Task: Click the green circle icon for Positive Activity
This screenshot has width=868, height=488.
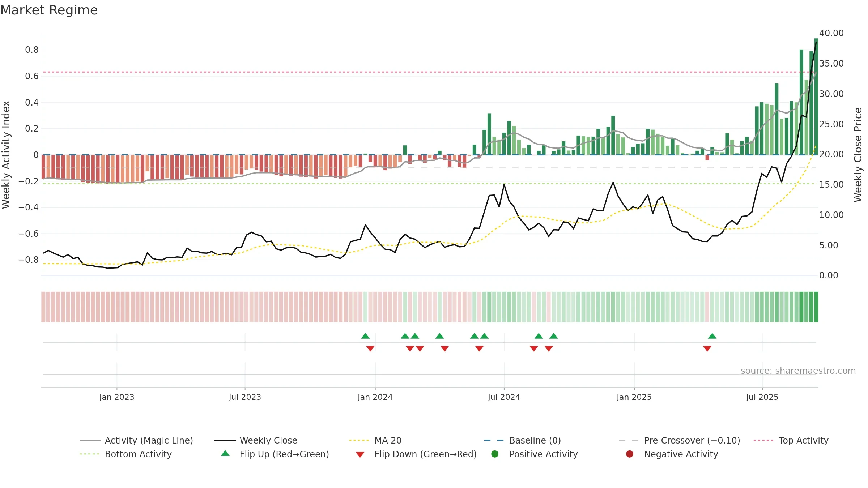Action: (495, 454)
